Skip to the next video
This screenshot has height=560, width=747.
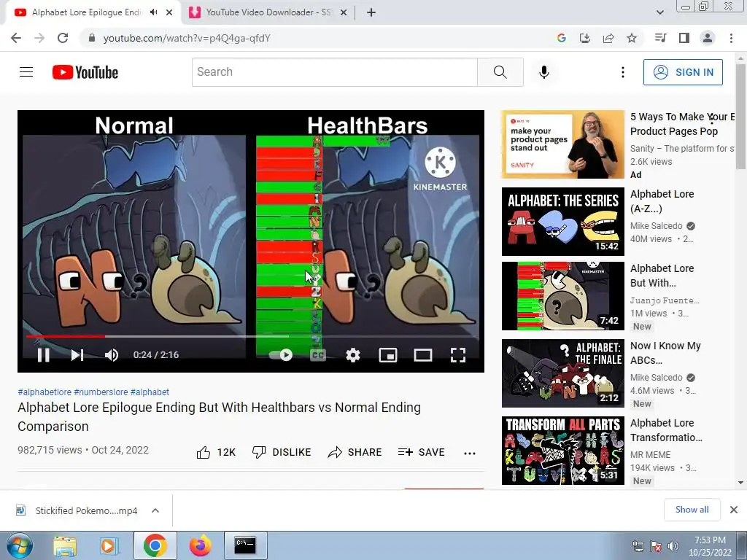point(77,355)
